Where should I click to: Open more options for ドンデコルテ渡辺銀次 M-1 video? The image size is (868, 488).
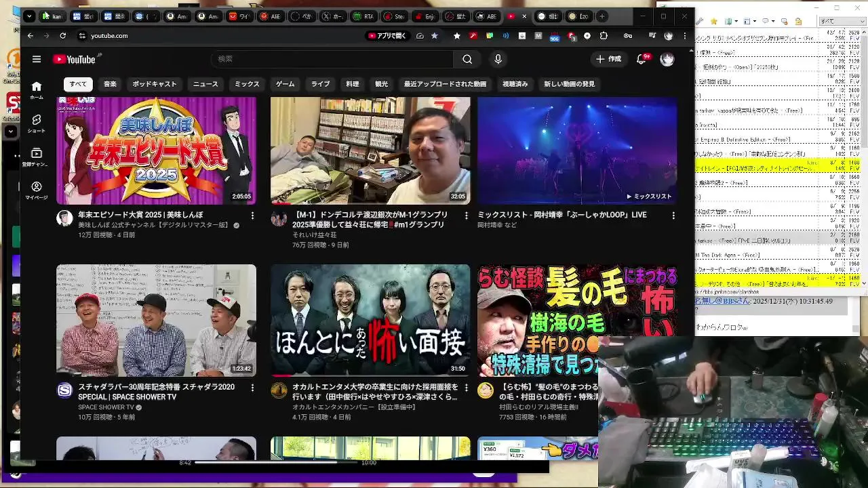point(466,216)
